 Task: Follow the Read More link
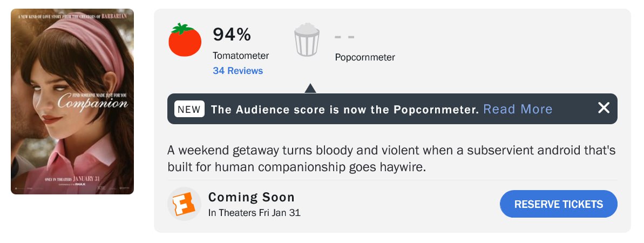click(518, 109)
